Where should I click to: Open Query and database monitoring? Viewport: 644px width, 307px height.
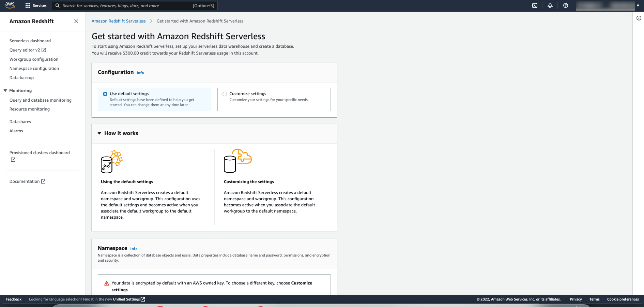[41, 100]
